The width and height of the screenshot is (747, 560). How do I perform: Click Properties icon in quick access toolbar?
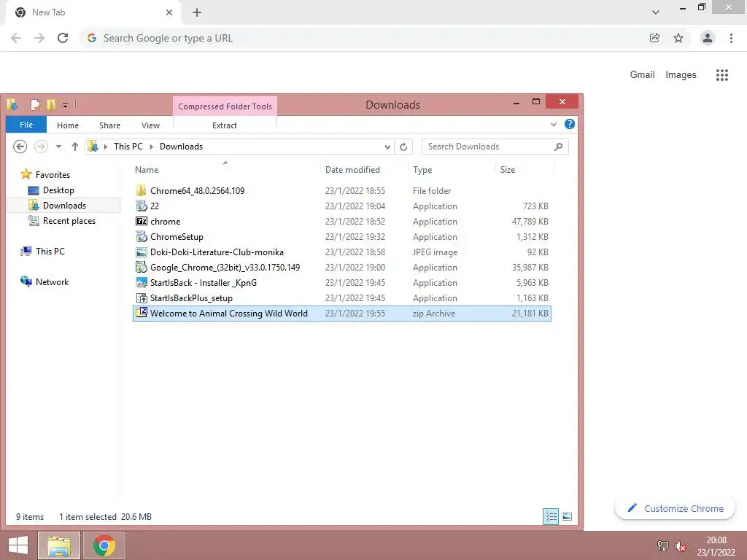(35, 105)
